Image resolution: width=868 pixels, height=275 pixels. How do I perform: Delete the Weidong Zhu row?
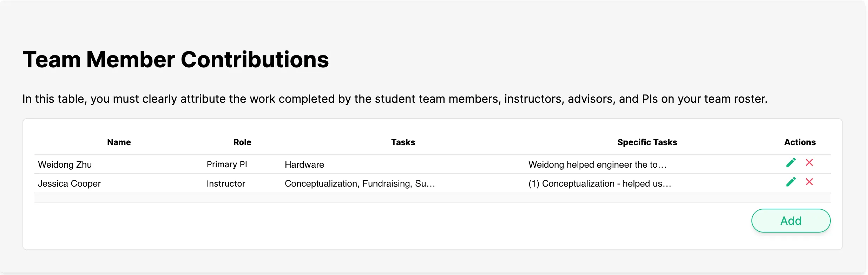(x=809, y=163)
